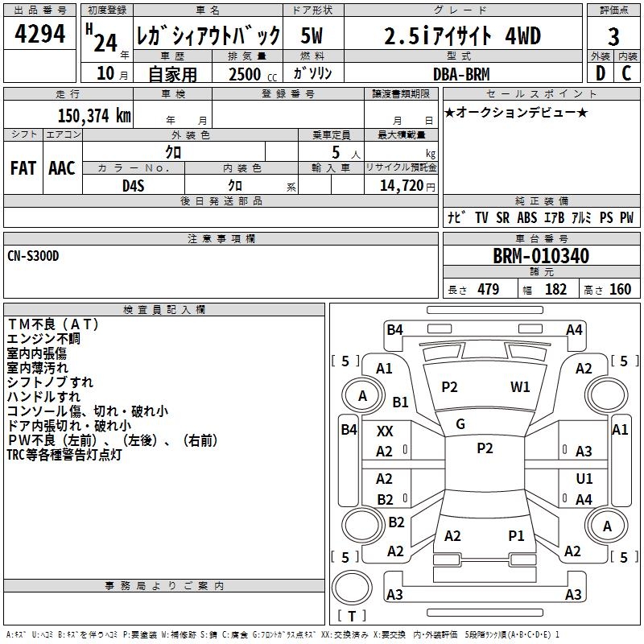Click the 注意事項欄 section header
The image size is (644, 644).
(221, 238)
